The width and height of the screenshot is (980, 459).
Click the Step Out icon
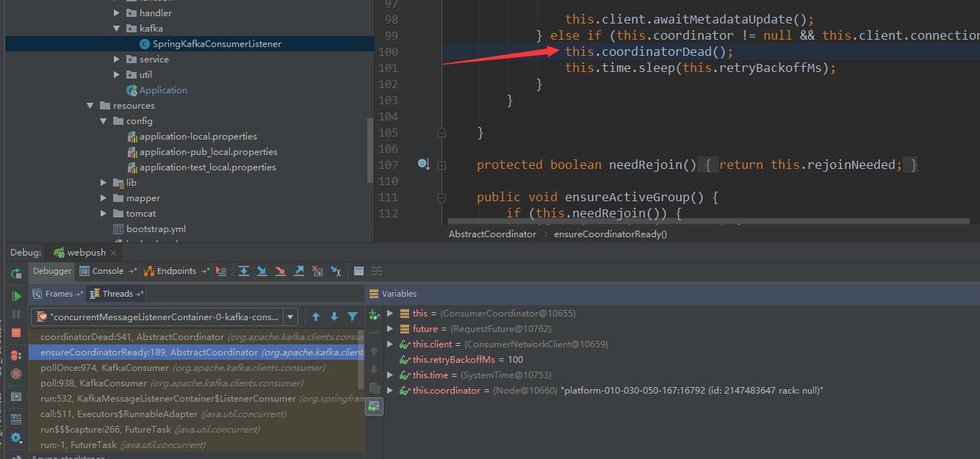(x=298, y=271)
